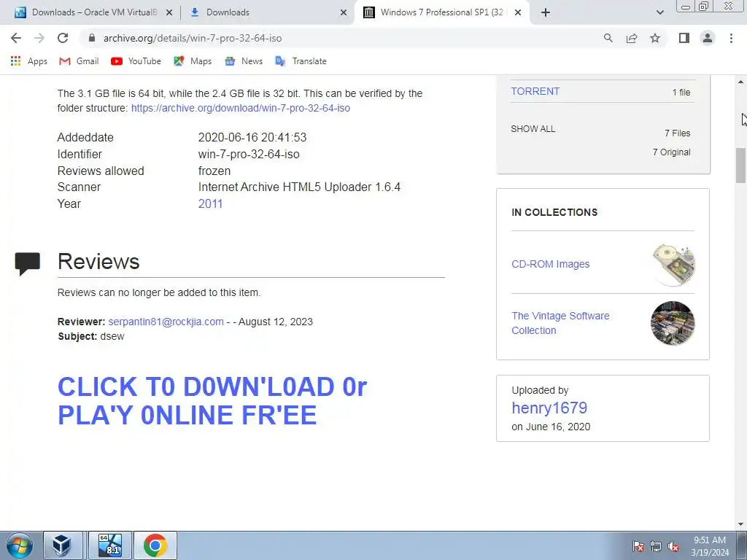Open the News bookmark
This screenshot has height=560, width=747.
point(244,61)
